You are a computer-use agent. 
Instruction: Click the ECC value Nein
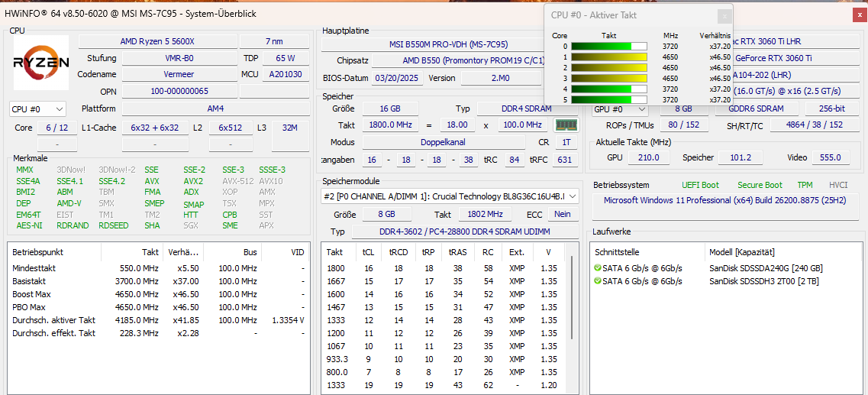pos(563,214)
